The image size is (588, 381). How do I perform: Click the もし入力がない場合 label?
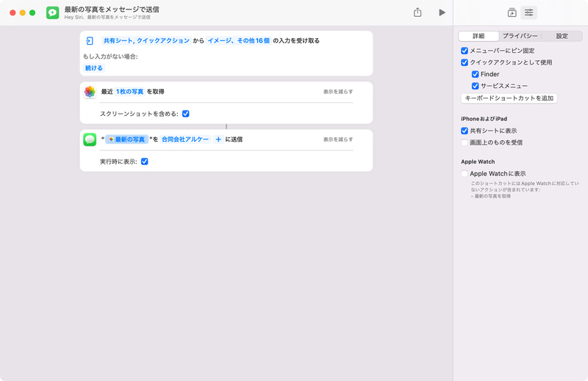click(110, 57)
